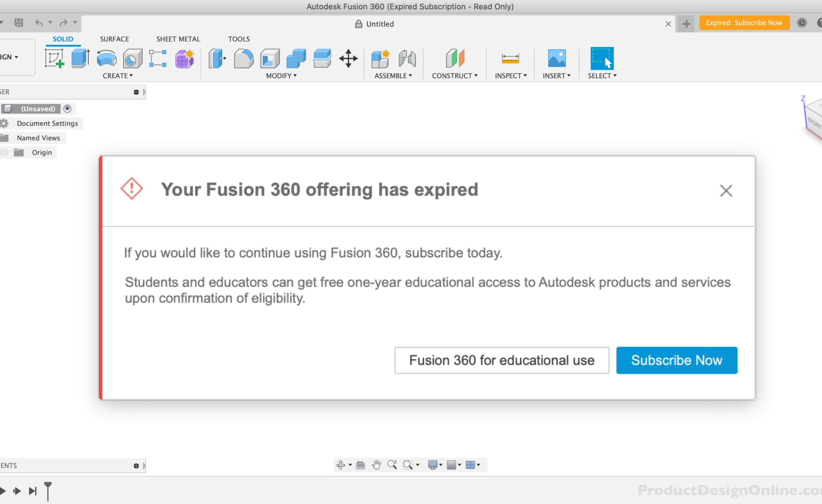Select the Joint tool
The width and height of the screenshot is (822, 504).
407,59
